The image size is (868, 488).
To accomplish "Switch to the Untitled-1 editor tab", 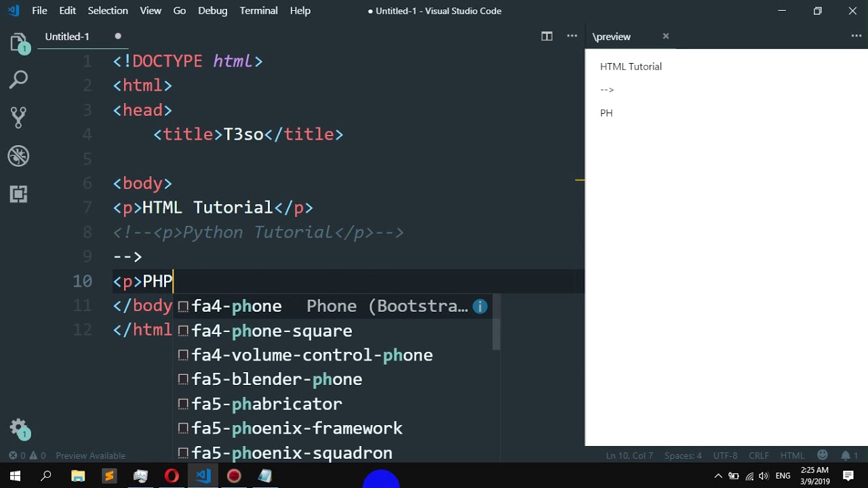I will click(84, 37).
